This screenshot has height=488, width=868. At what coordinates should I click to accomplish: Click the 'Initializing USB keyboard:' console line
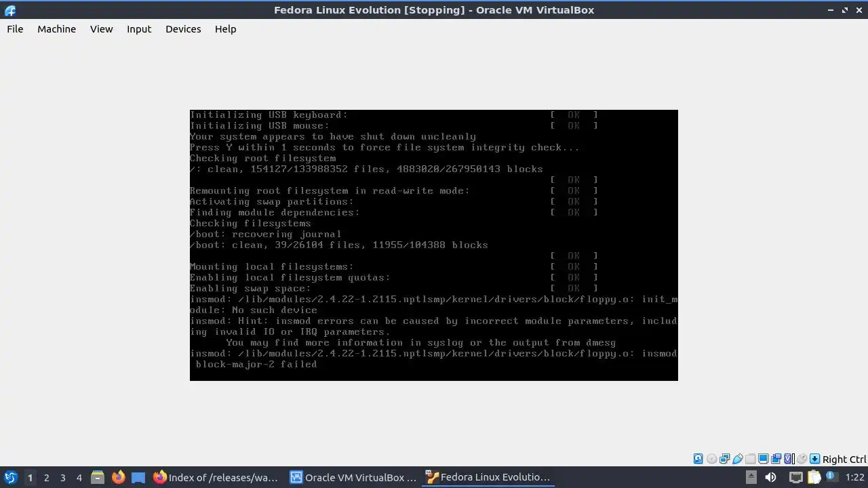click(269, 115)
